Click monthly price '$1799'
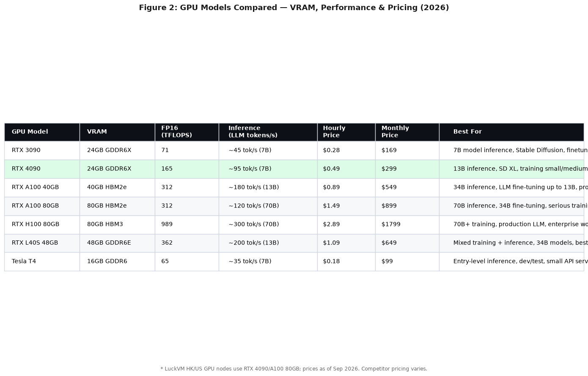This screenshot has width=588, height=376. [x=407, y=225]
